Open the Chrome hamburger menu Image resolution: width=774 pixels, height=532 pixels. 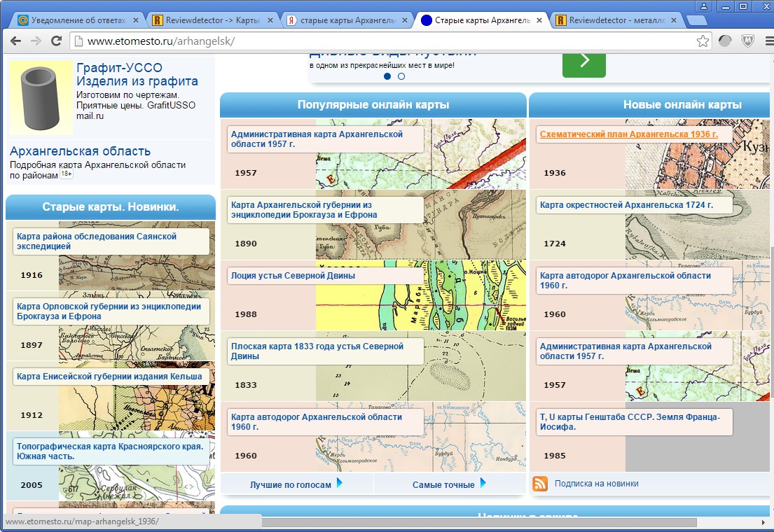[763, 41]
